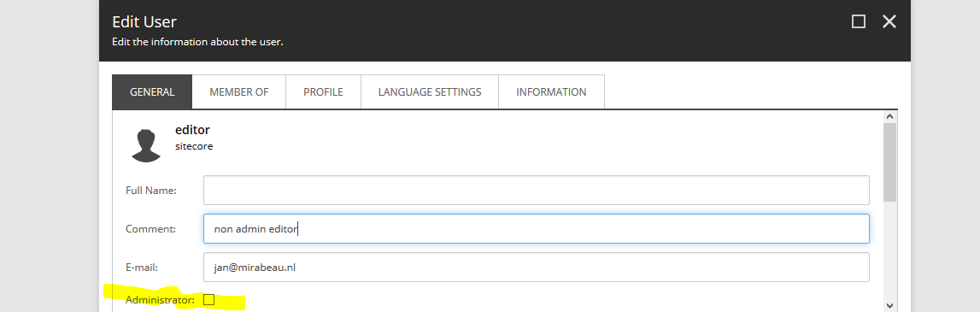This screenshot has height=312, width=980.
Task: Click the scrollbar up arrow
Action: (890, 116)
